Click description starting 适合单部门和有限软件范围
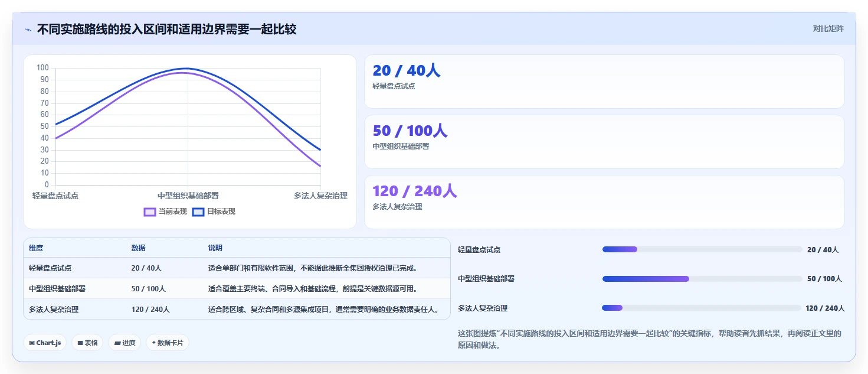868x374 pixels. [313, 268]
